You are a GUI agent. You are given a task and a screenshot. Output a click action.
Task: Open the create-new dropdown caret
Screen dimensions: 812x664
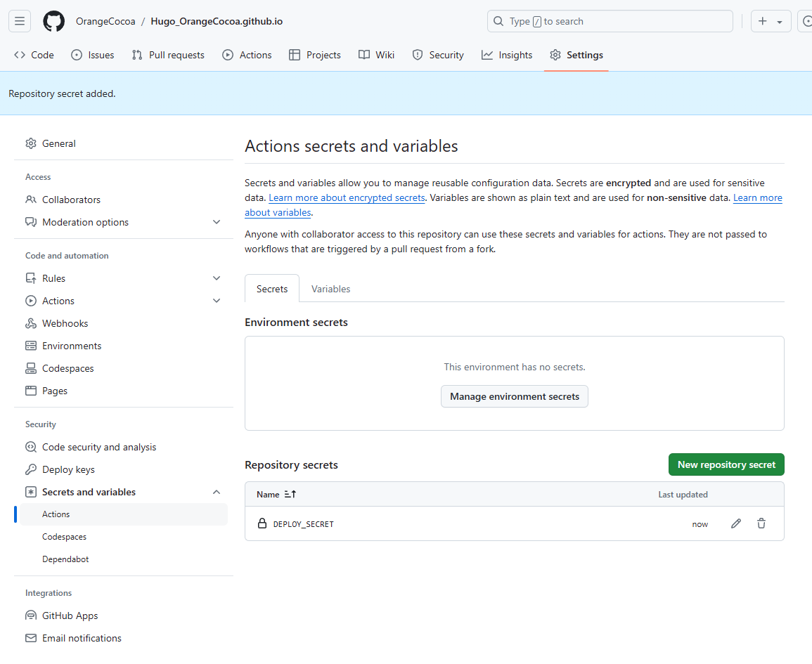tap(780, 22)
